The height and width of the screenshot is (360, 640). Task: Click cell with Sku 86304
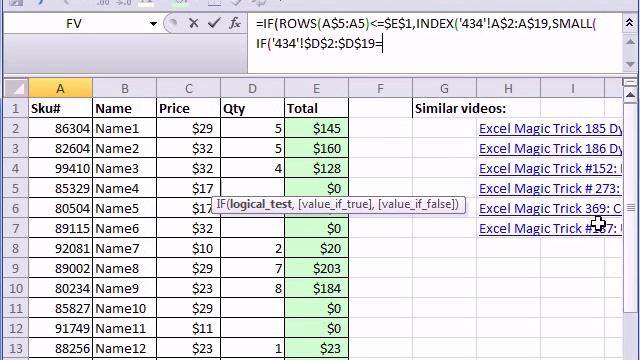pos(60,129)
